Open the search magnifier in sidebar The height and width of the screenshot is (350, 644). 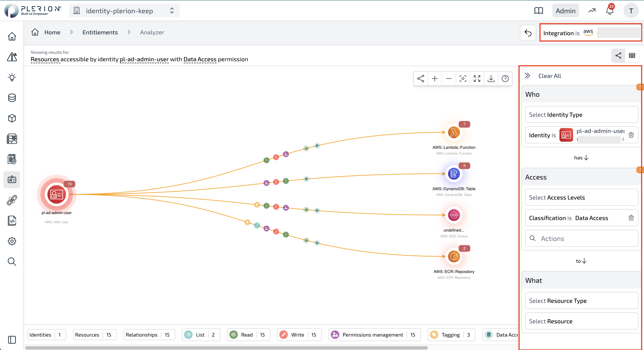12,262
